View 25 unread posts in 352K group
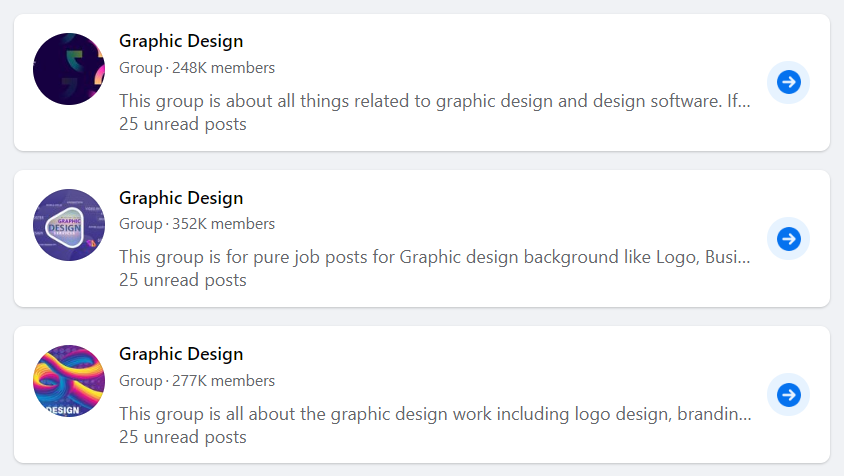844x476 pixels. point(182,281)
